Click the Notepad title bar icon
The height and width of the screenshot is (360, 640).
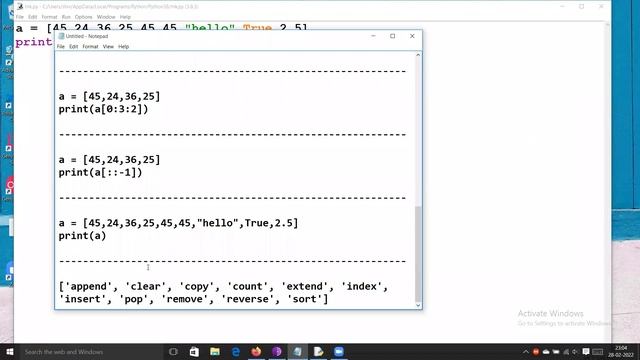point(61,36)
